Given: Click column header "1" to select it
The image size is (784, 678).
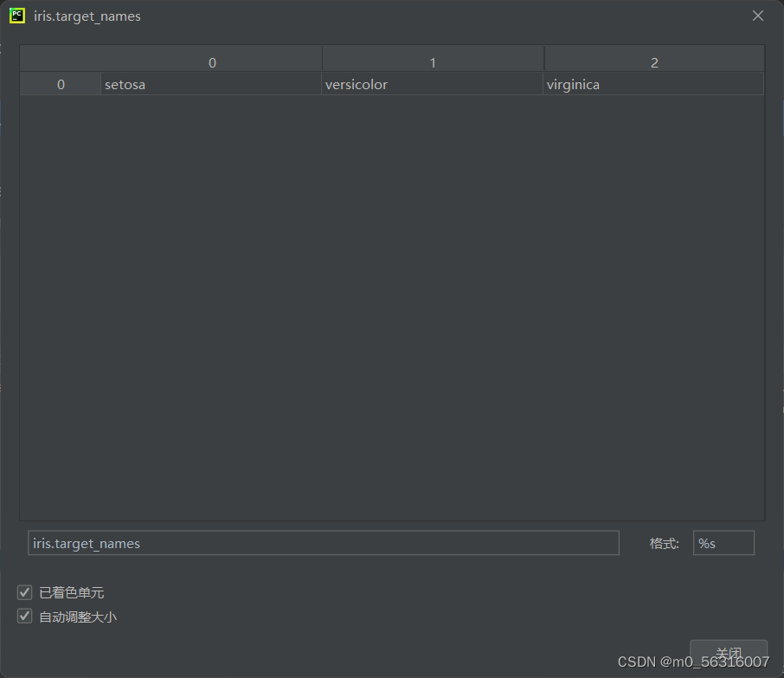Looking at the screenshot, I should [433, 61].
